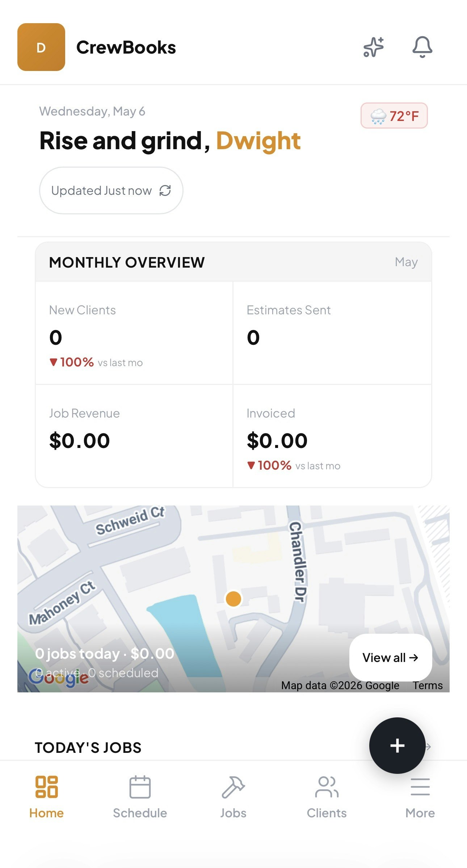Click the refresh icon beside Updated Just now

pos(165,190)
